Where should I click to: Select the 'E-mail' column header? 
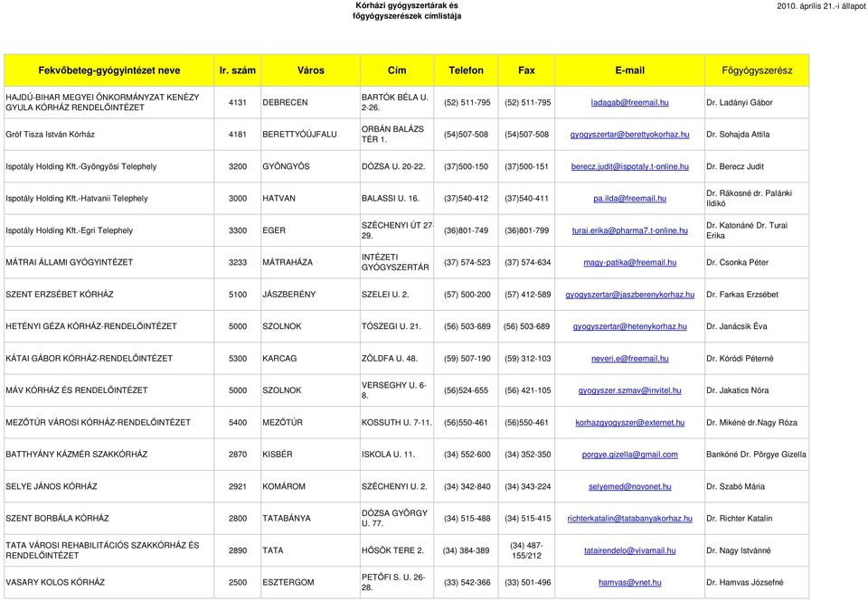(630, 70)
